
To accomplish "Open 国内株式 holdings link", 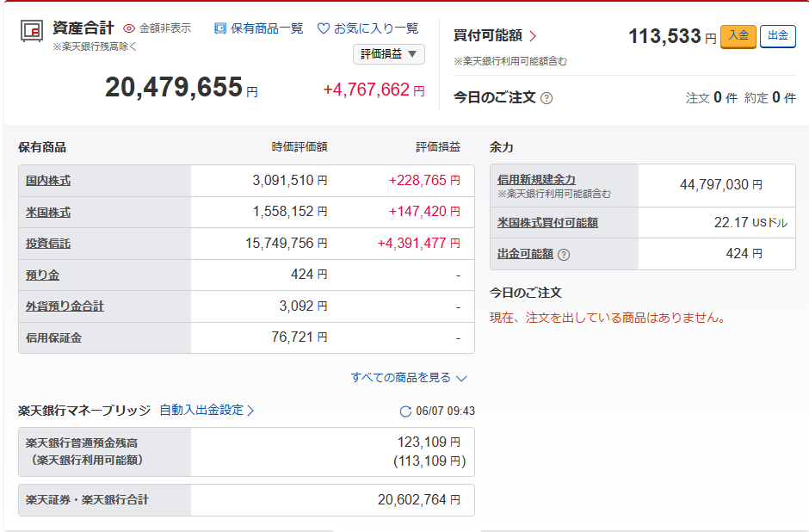I will (x=48, y=181).
